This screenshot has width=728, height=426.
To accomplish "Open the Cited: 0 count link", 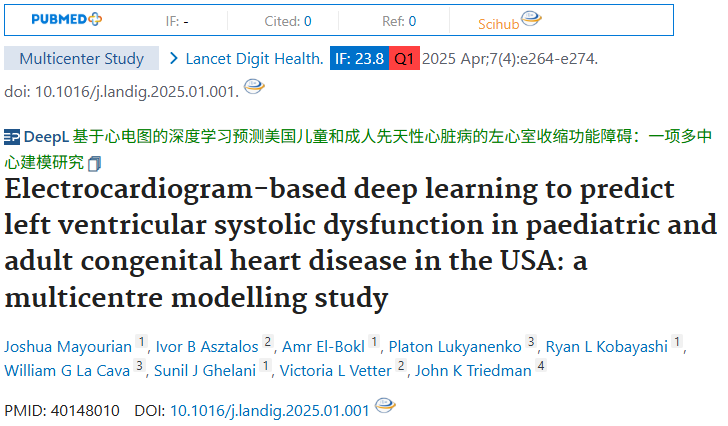I will (x=288, y=20).
